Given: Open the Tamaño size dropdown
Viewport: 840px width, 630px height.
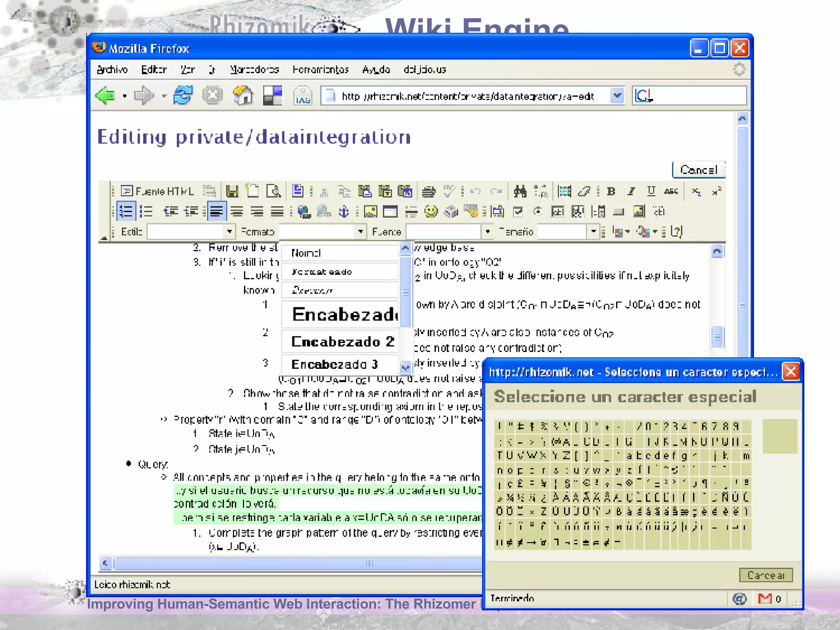Looking at the screenshot, I should (x=593, y=232).
